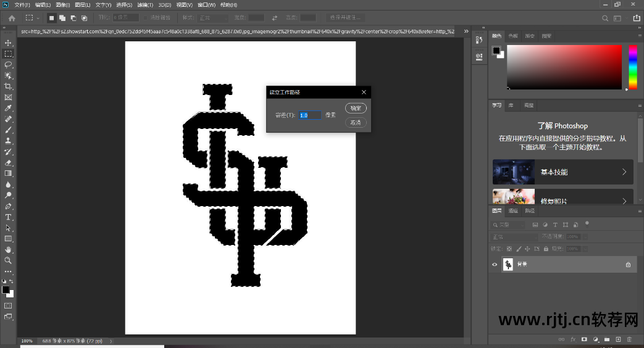644x348 pixels.
Task: Switch to the 路径 paths tab
Action: click(x=530, y=211)
